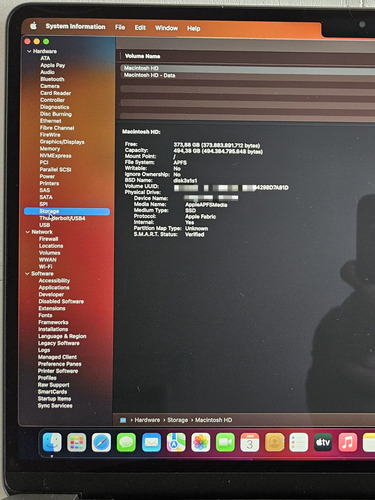Select ATA in the sidebar
Viewport: 375px width, 500px height.
[x=45, y=58]
